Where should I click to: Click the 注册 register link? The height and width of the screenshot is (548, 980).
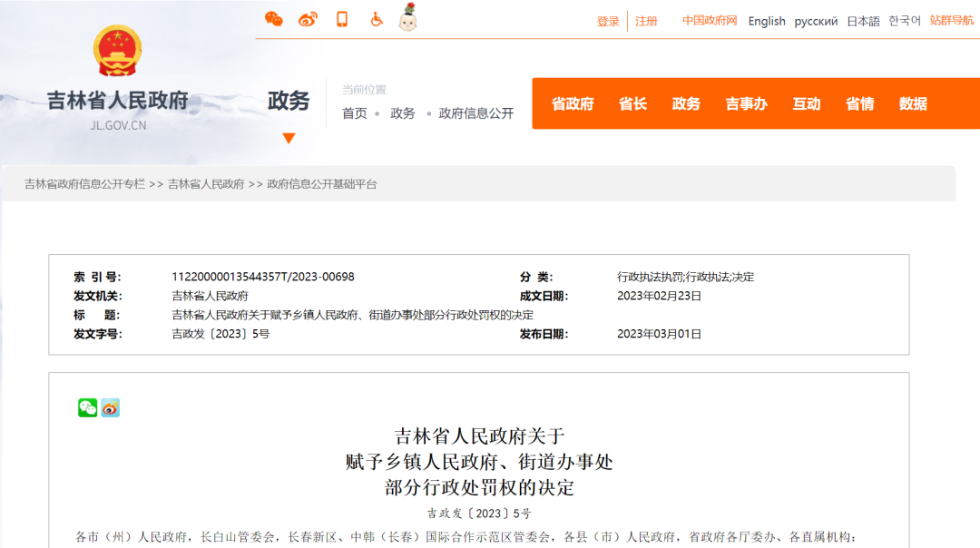(646, 21)
